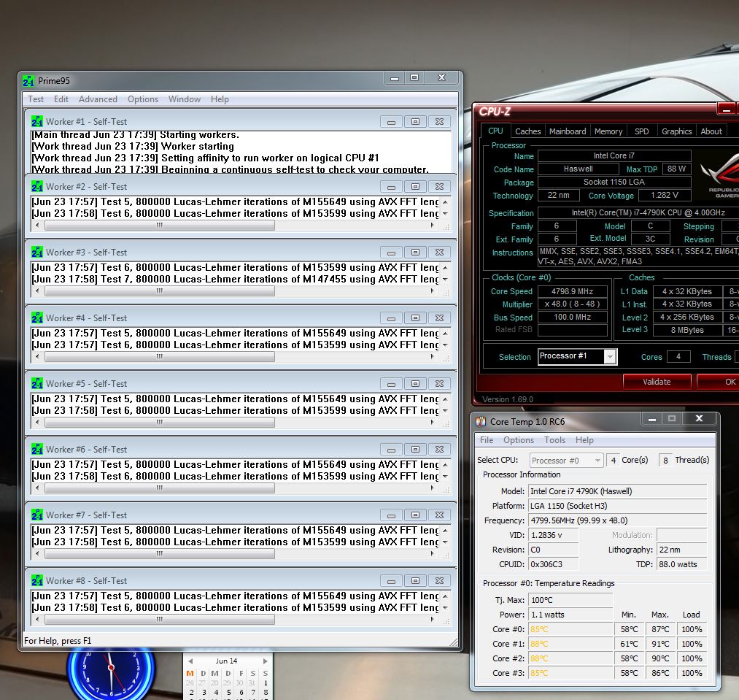Click the Worker #7 window icon
Screen dimensions: 739x700
(x=36, y=515)
